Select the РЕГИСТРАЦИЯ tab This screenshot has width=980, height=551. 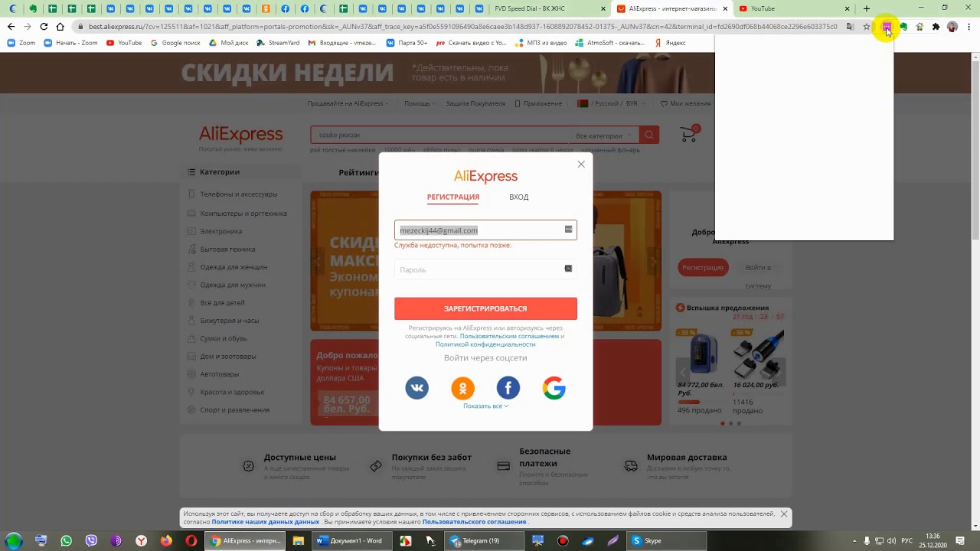[453, 197]
